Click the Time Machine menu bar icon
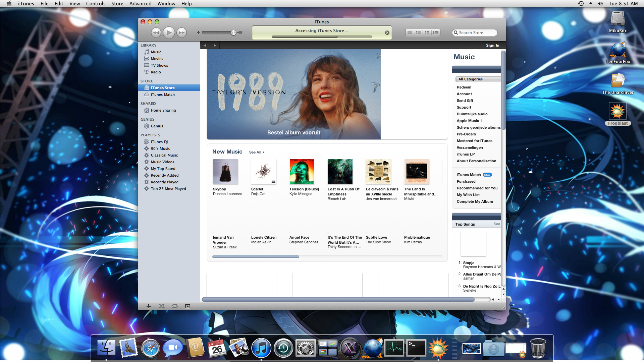The height and width of the screenshot is (362, 644). [x=581, y=4]
